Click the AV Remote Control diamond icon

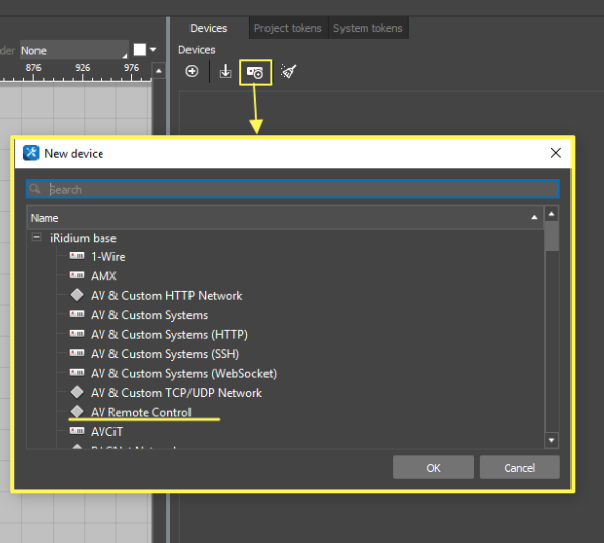click(76, 412)
